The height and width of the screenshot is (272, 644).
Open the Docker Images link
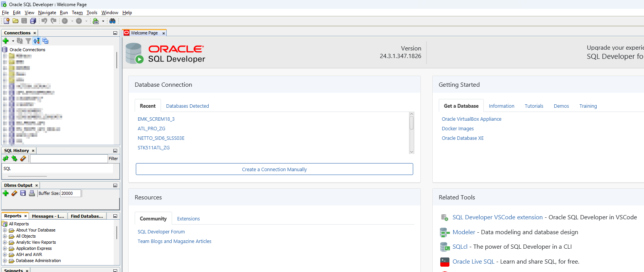pyautogui.click(x=458, y=129)
